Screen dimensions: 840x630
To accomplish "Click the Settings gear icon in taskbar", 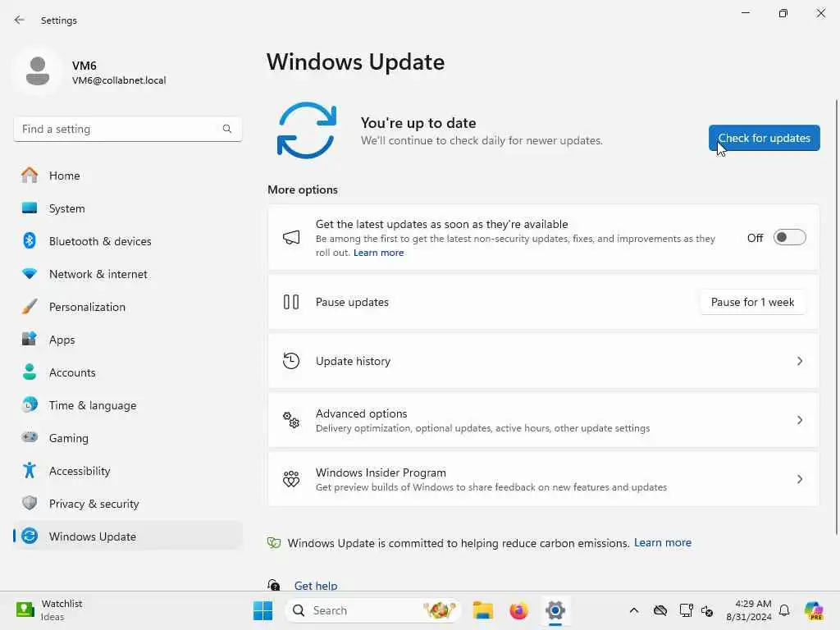I will tap(555, 610).
